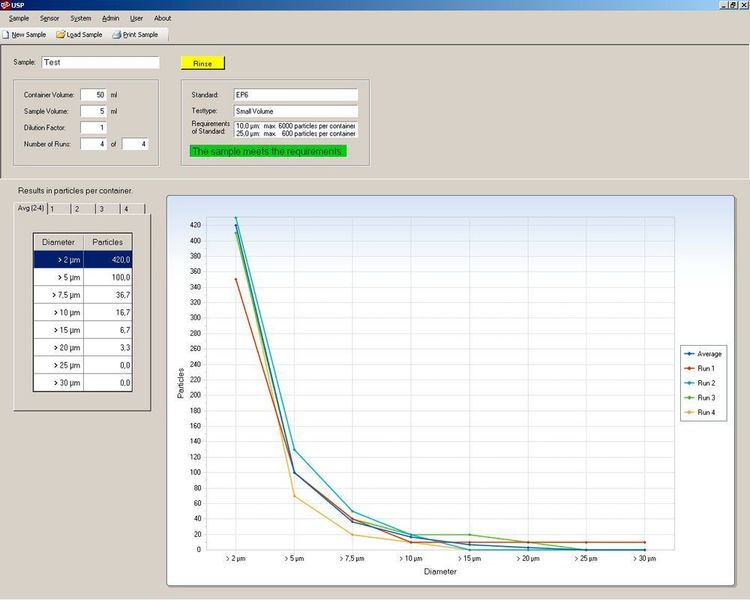Click the USP application icon in title bar

coord(5,5)
